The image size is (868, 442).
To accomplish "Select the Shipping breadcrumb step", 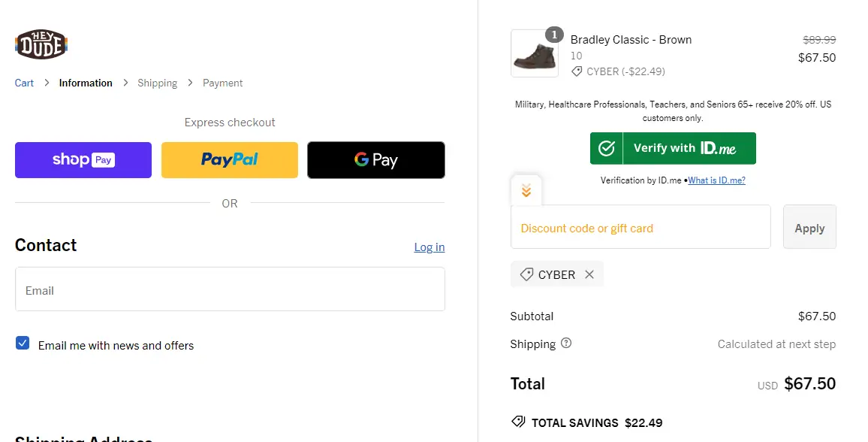I will coord(157,83).
